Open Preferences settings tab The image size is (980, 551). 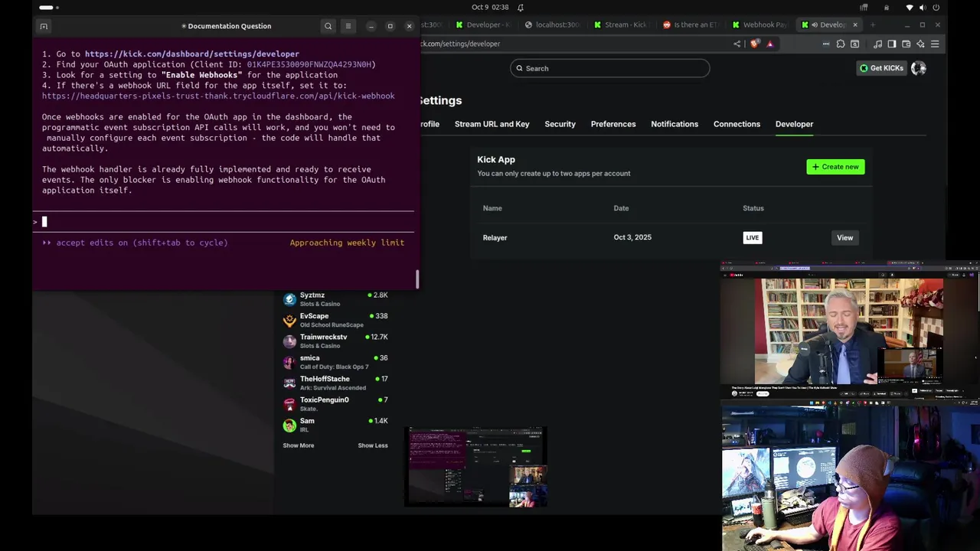pos(613,124)
